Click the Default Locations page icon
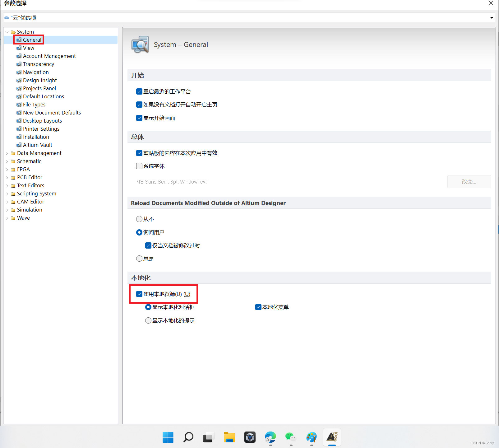The image size is (499, 448). pyautogui.click(x=19, y=96)
